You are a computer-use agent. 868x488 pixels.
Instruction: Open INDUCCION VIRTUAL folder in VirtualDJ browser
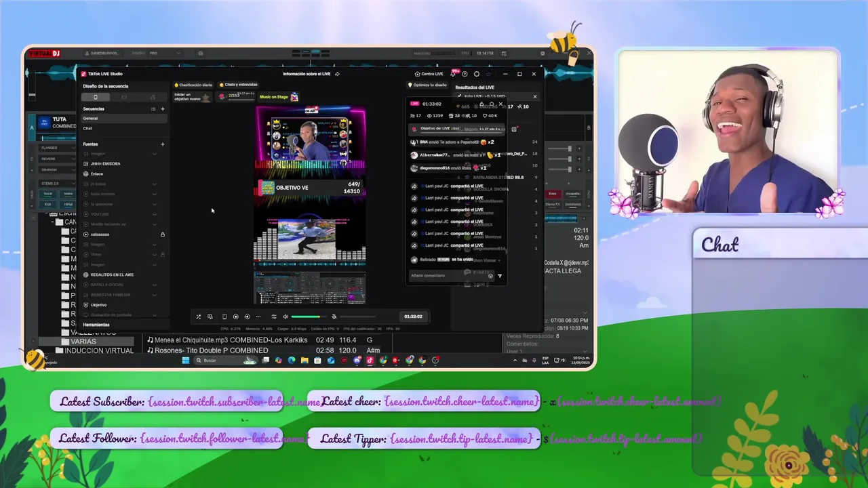tap(94, 350)
